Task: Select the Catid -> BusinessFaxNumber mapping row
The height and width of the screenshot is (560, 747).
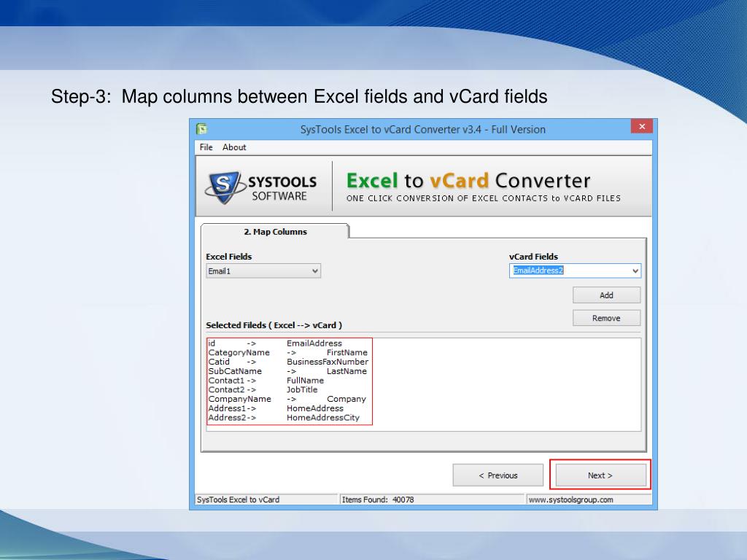Action: pos(288,362)
